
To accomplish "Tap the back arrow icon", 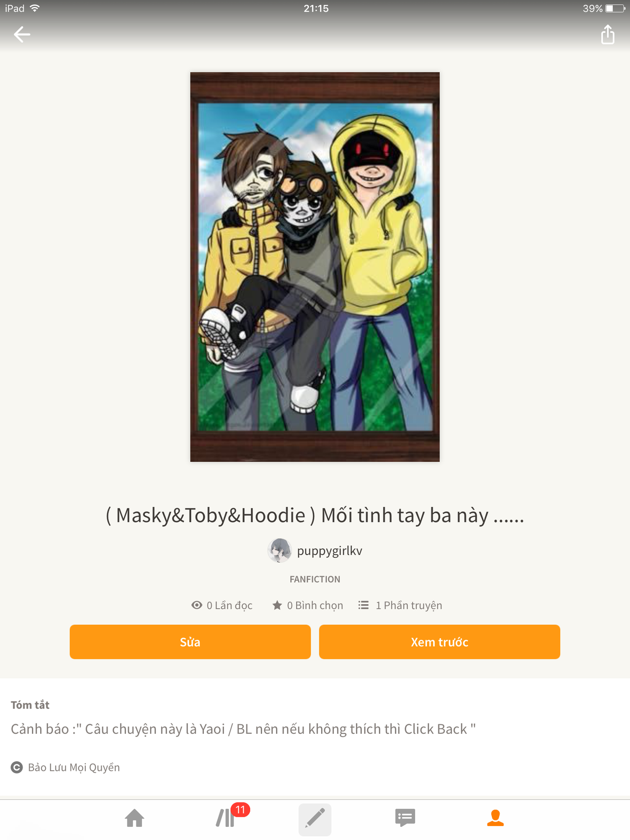I will [22, 34].
